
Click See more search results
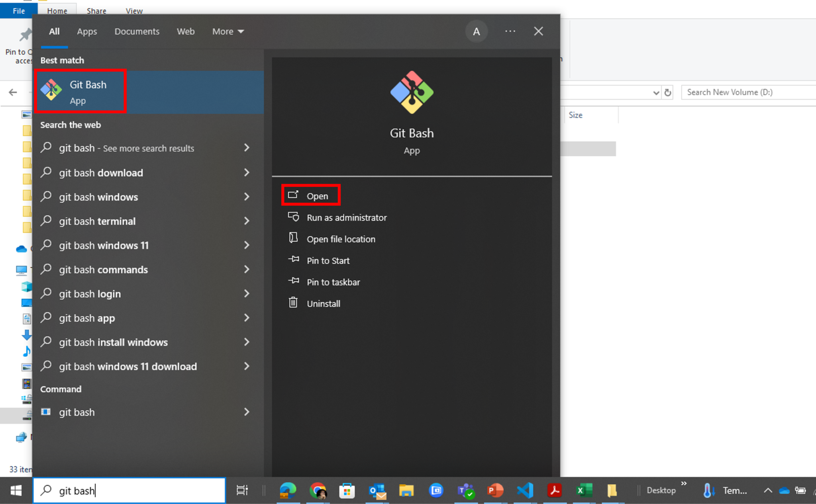coord(126,148)
